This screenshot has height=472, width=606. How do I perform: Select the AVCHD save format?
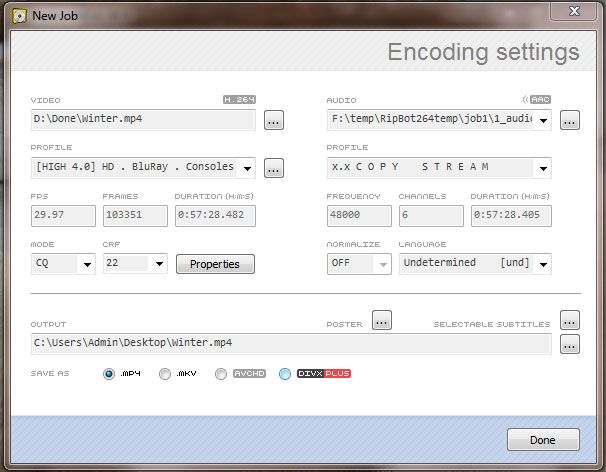(222, 374)
